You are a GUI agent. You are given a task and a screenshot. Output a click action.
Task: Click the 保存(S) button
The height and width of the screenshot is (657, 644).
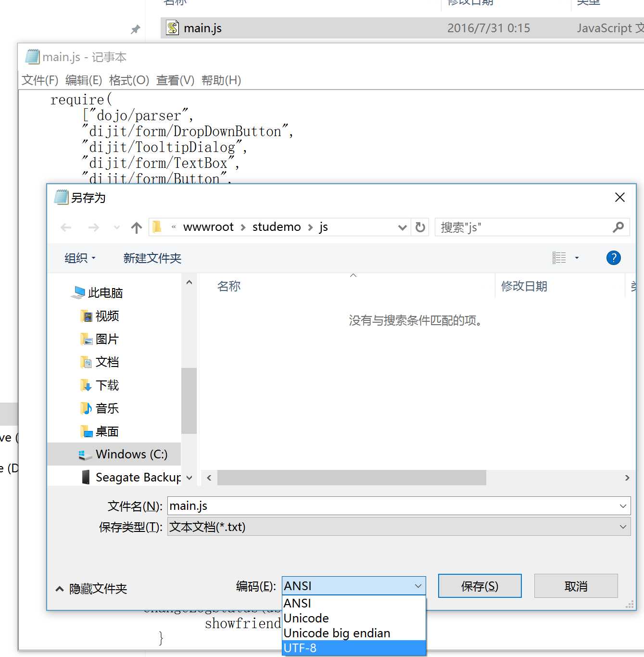point(480,586)
